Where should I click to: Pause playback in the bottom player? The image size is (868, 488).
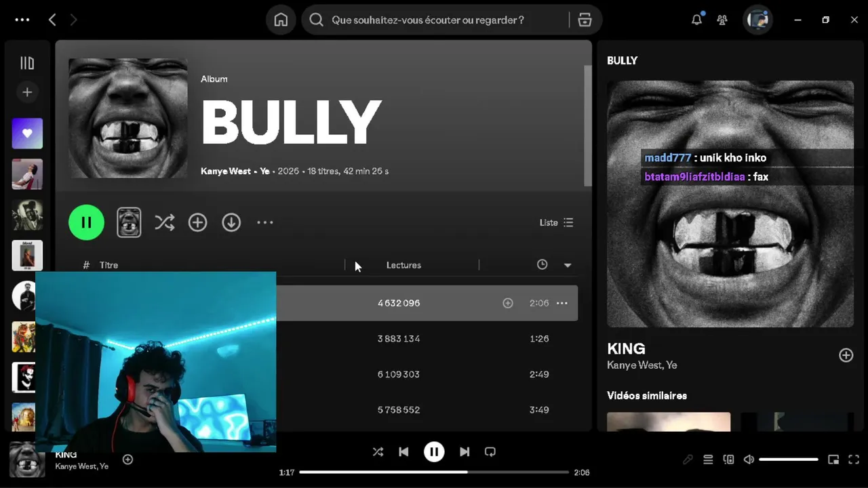click(x=434, y=451)
